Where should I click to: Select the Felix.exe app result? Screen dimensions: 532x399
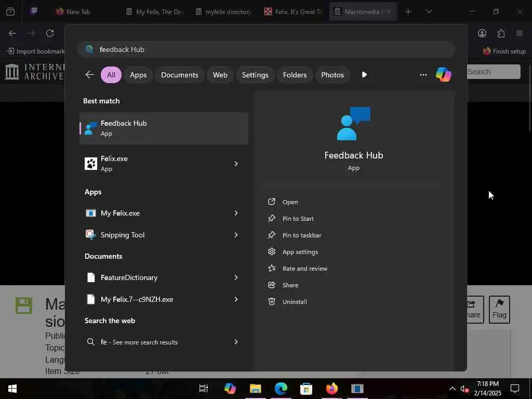pyautogui.click(x=164, y=164)
